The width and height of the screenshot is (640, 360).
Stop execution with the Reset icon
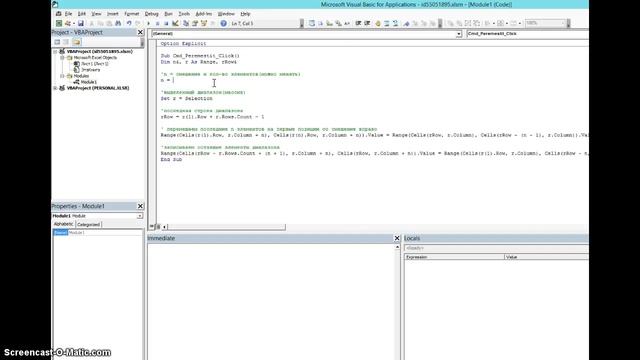(x=166, y=23)
